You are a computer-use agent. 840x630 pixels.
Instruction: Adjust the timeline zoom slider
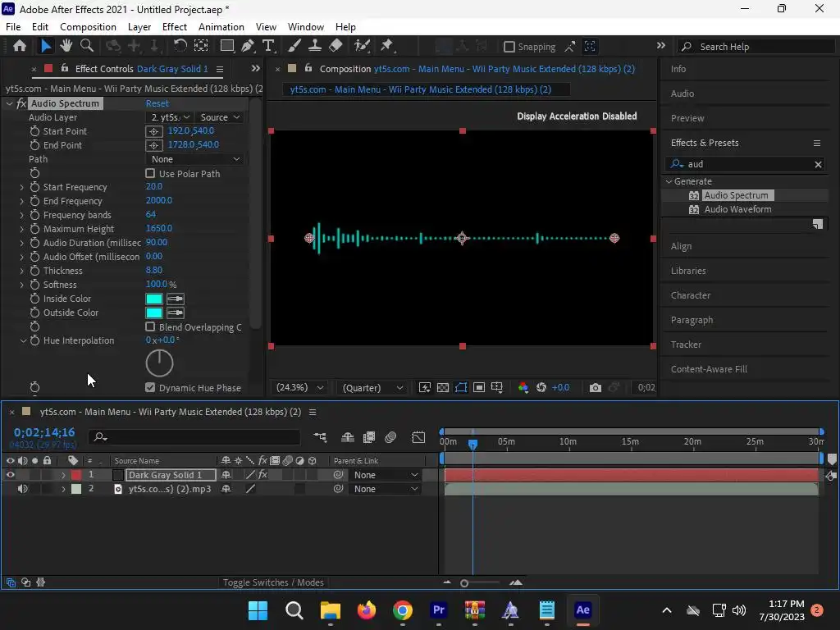click(464, 583)
